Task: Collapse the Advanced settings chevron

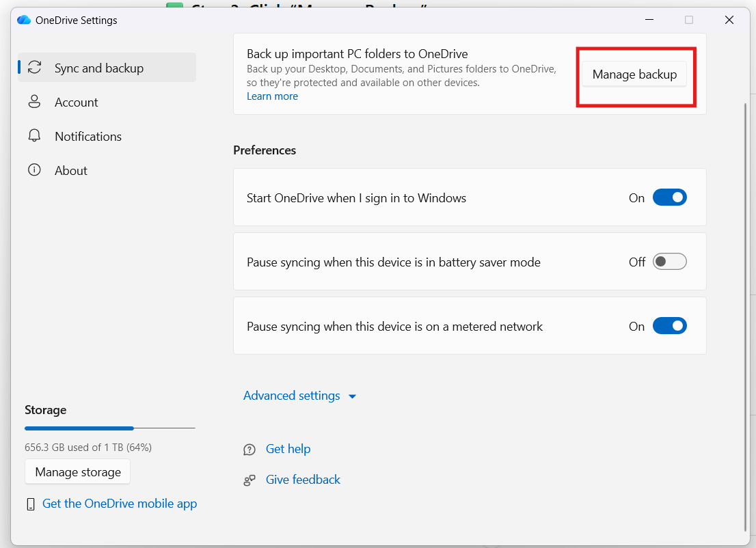Action: pos(352,396)
